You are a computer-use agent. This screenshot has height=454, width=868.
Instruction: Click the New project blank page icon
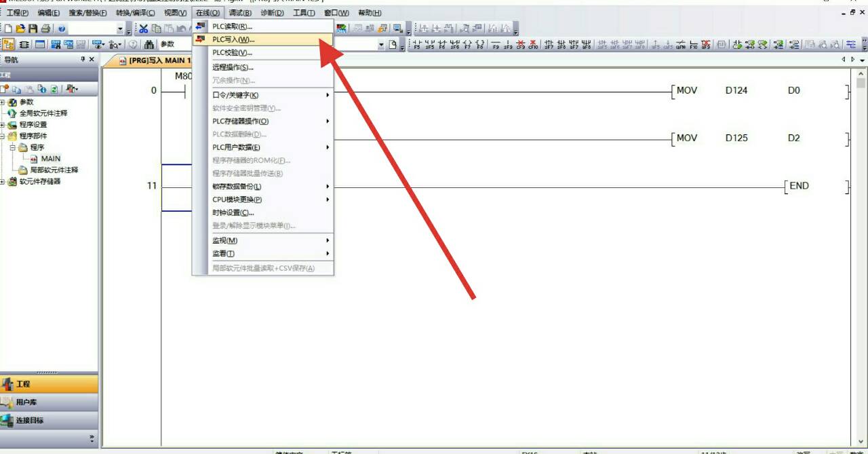(9, 29)
